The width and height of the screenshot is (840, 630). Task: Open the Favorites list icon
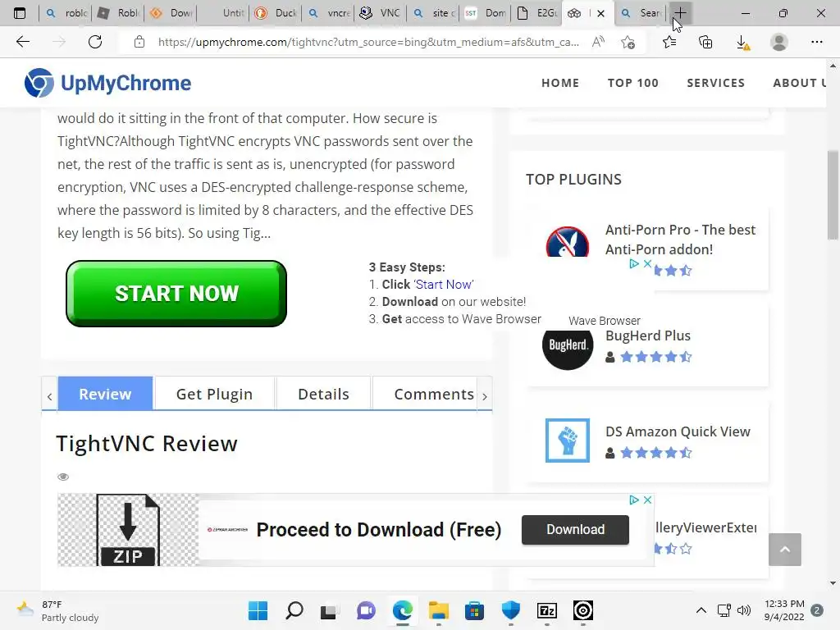point(669,42)
